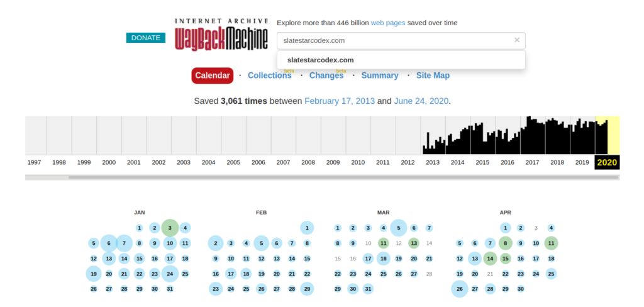The width and height of the screenshot is (644, 307).
Task: Open April 8 green snapshot
Action: (505, 243)
